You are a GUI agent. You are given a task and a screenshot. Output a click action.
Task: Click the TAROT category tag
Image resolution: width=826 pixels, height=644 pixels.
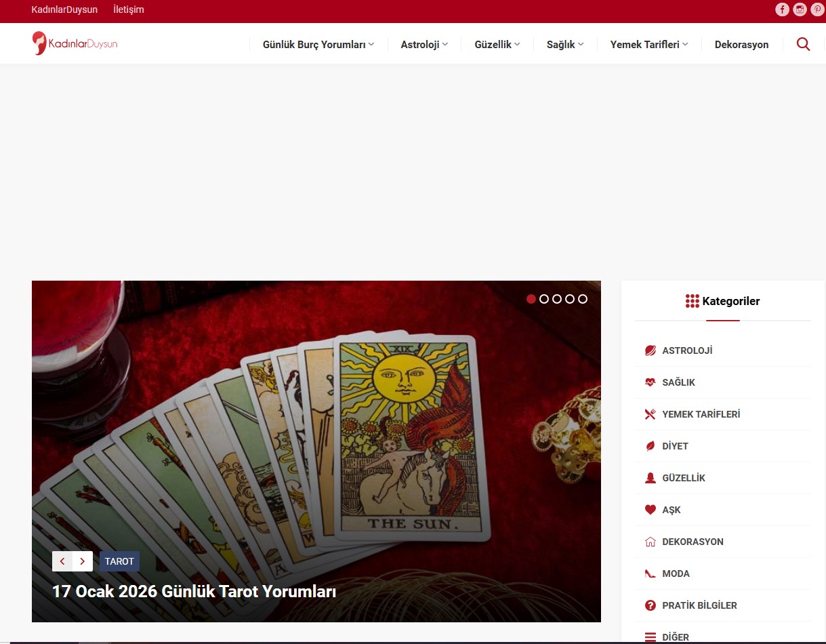coord(119,561)
